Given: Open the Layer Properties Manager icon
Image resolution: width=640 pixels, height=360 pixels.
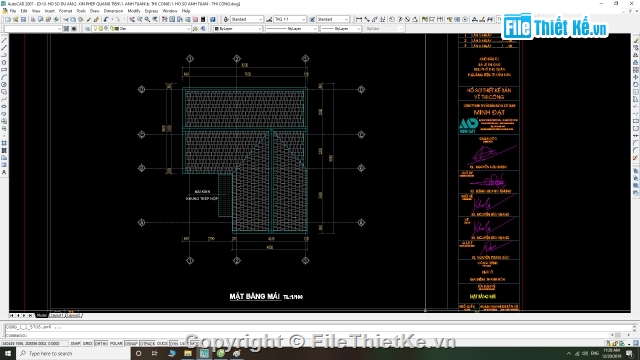Looking at the screenshot, I should [87, 29].
